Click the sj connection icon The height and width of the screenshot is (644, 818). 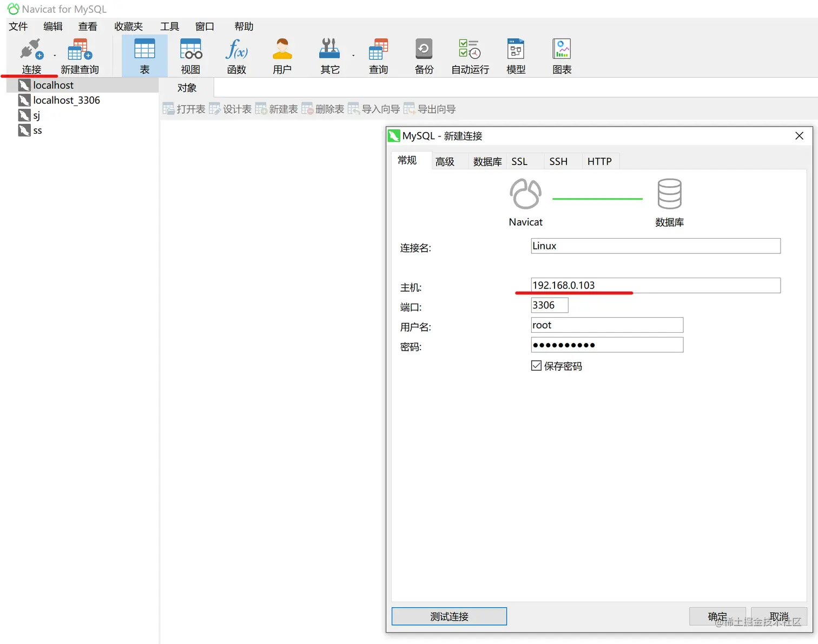(x=24, y=115)
